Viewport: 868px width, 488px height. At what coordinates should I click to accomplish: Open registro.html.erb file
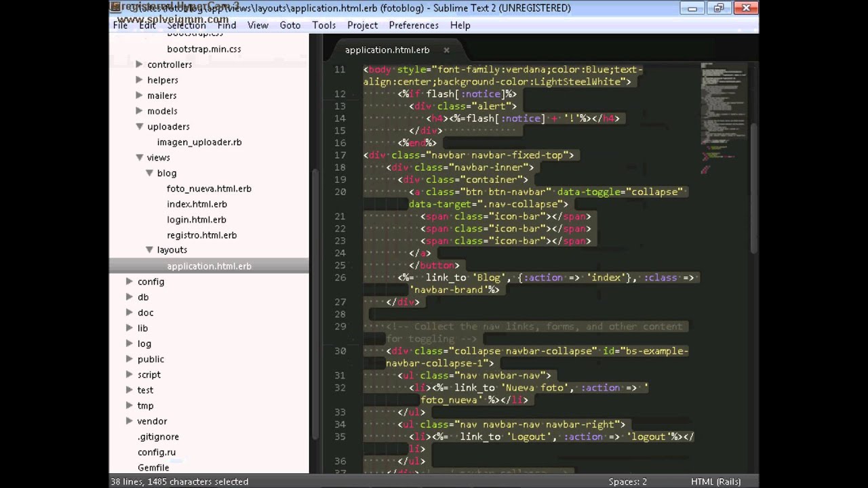tap(202, 235)
